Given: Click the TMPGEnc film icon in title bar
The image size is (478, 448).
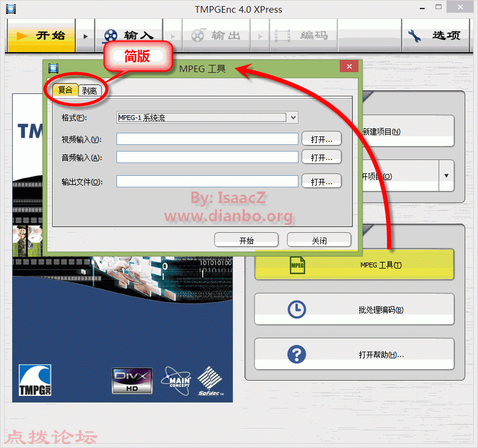Looking at the screenshot, I should point(11,9).
